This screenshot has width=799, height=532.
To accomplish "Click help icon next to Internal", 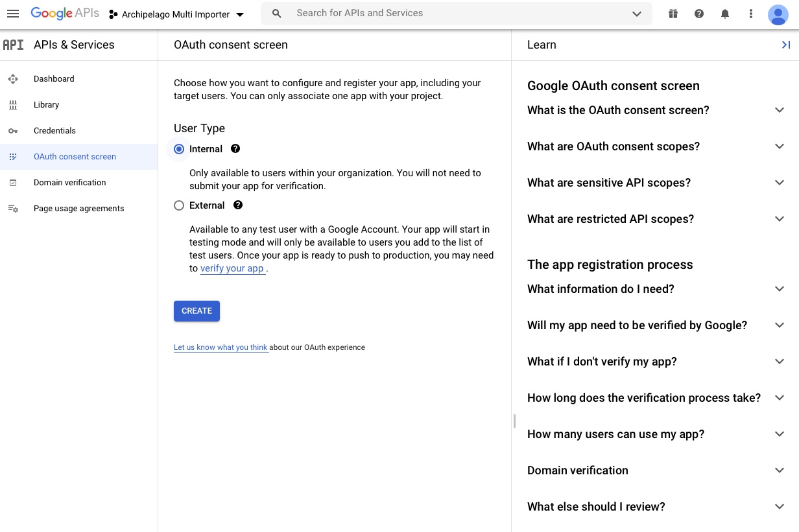I will (235, 148).
